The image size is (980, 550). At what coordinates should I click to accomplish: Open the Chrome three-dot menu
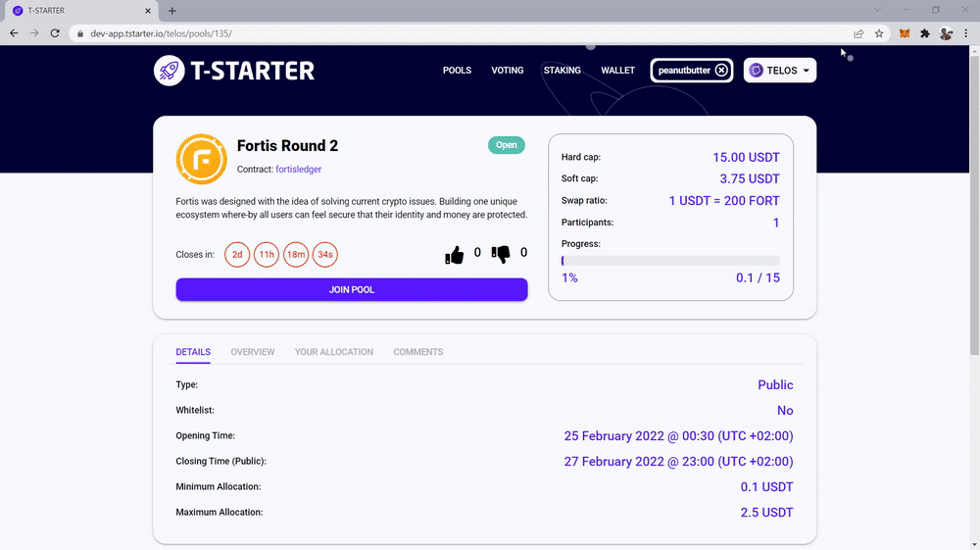coord(965,33)
